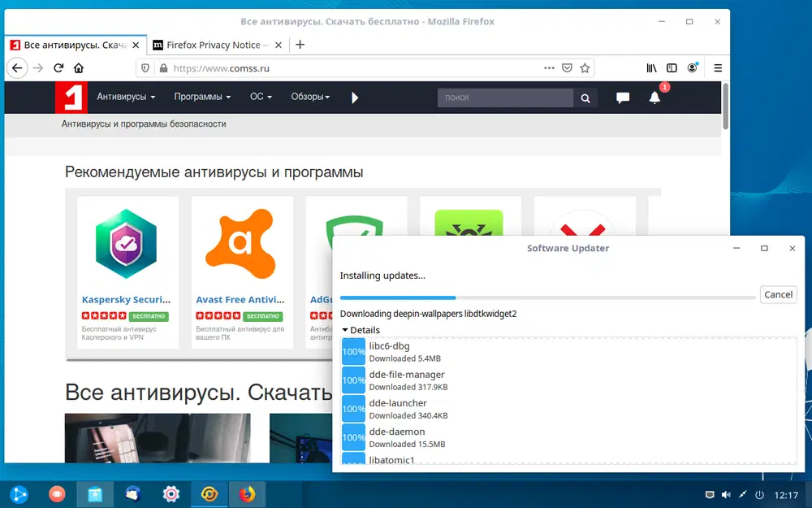Open new tab with plus button

300,45
